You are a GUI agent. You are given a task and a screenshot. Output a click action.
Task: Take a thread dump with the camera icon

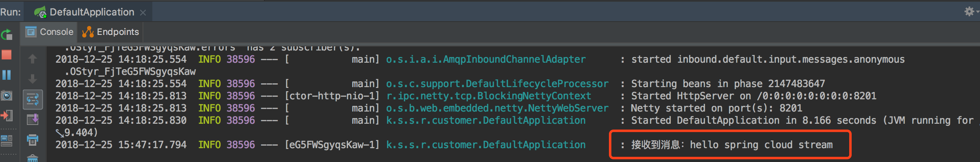pos(7,96)
